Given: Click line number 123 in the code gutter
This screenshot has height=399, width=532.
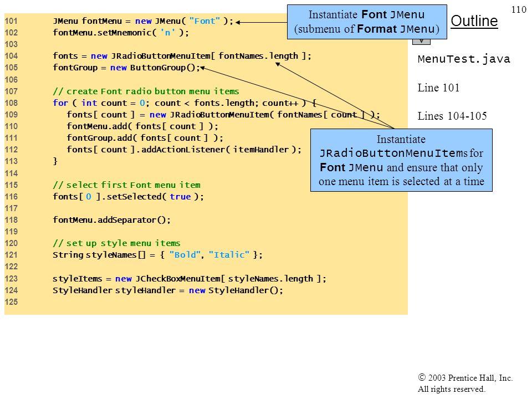Looking at the screenshot, I should 11,279.
